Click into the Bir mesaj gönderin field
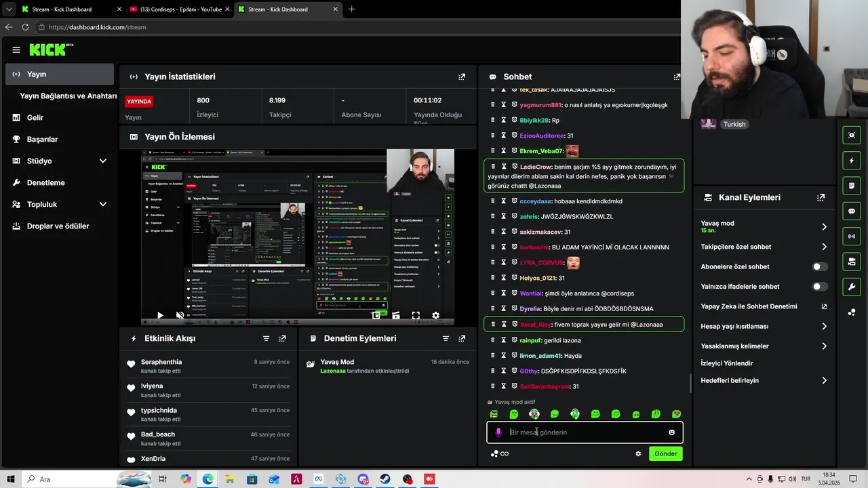This screenshot has width=868, height=488. 585,432
